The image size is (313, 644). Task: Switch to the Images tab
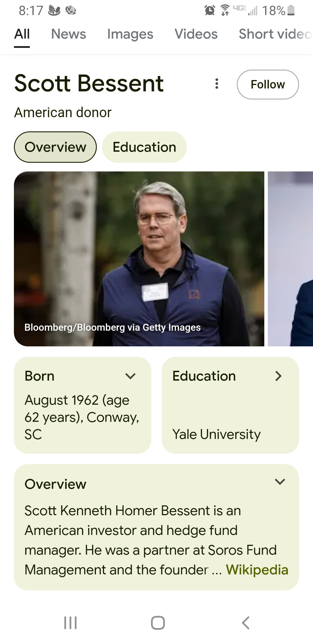click(130, 34)
